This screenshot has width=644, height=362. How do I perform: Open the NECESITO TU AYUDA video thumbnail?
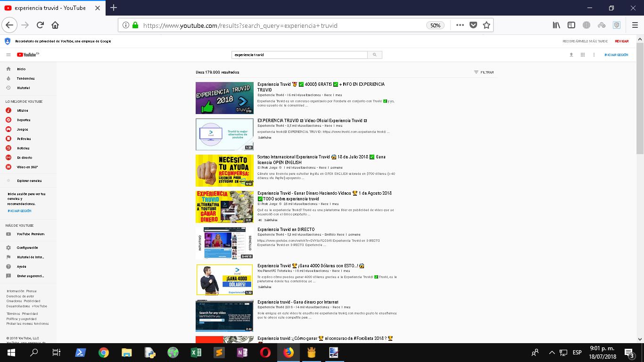[224, 171]
